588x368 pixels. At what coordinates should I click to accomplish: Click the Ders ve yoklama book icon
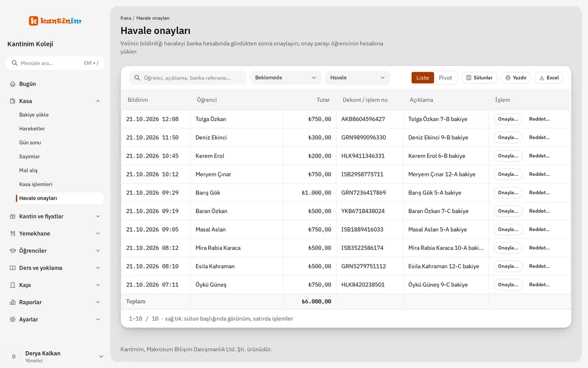13,268
